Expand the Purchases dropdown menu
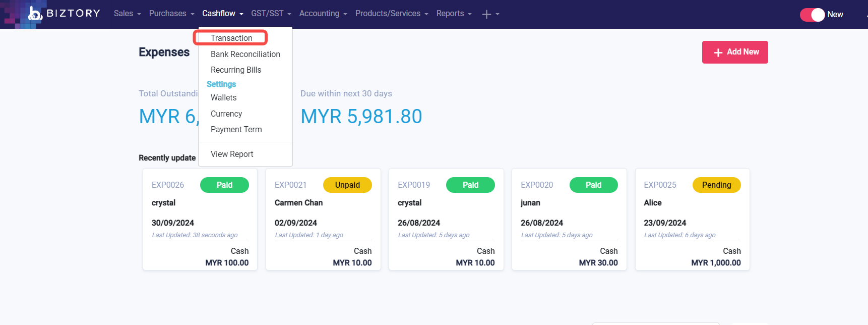This screenshot has height=325, width=868. pos(171,14)
